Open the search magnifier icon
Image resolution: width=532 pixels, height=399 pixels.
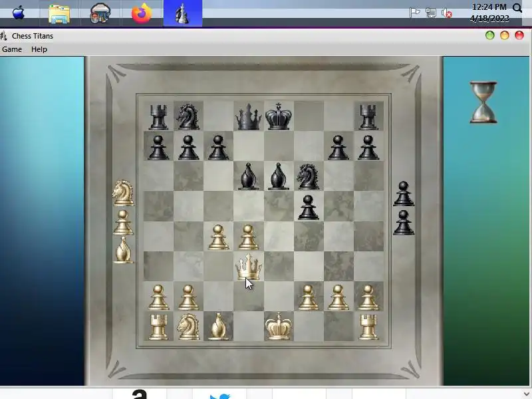coord(517,8)
